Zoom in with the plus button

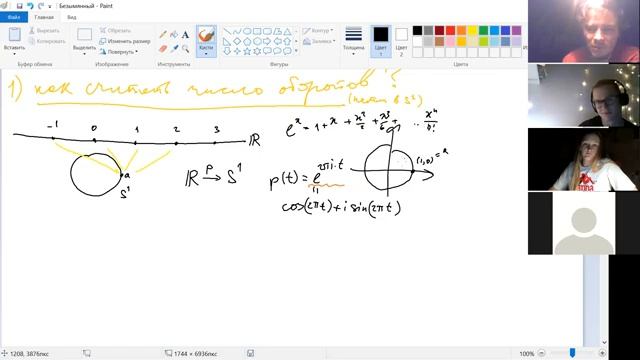point(602,353)
